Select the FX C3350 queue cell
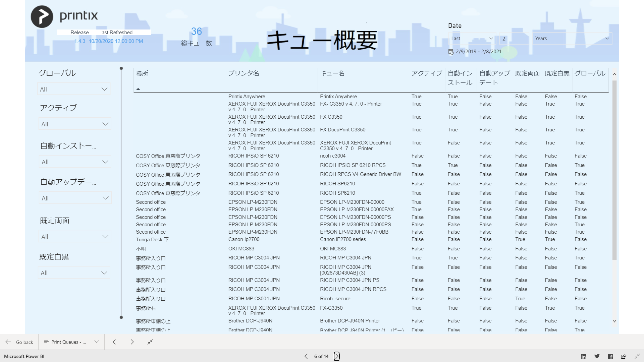 [331, 117]
